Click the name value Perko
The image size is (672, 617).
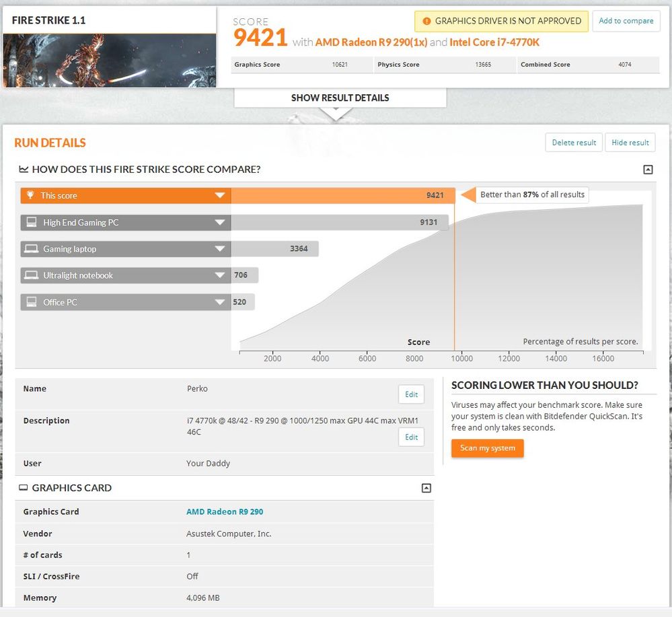point(197,388)
